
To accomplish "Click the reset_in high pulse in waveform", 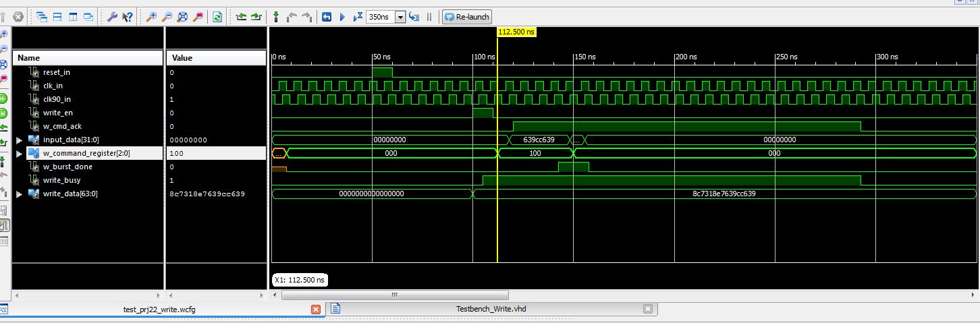I will 382,72.
